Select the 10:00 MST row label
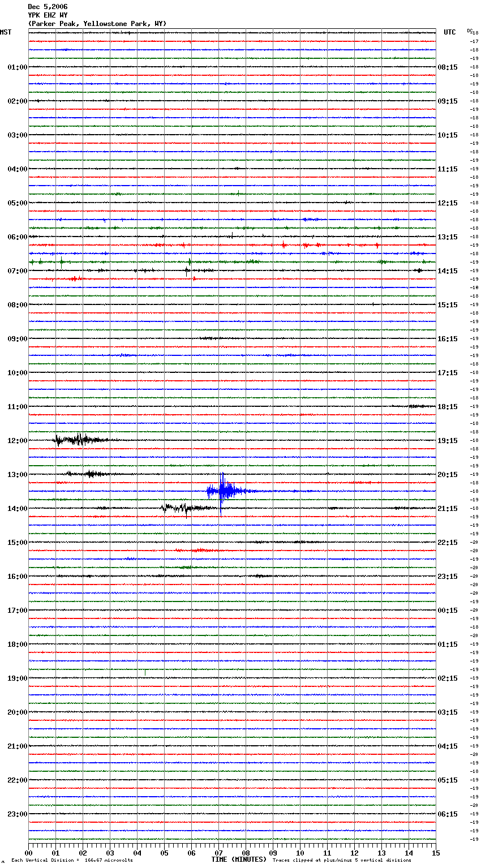481x868 pixels. click(x=18, y=373)
